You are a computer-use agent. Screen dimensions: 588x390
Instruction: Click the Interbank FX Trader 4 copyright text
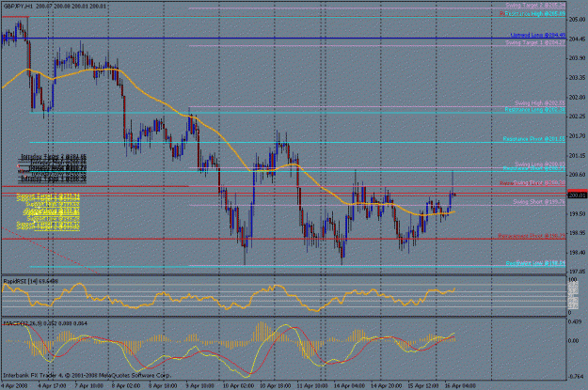87,375
